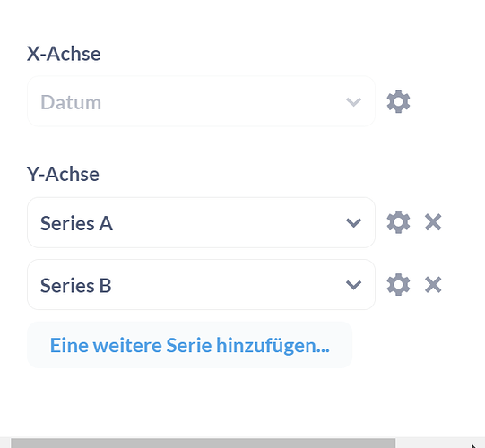Open the Series A gear settings

[x=398, y=222]
